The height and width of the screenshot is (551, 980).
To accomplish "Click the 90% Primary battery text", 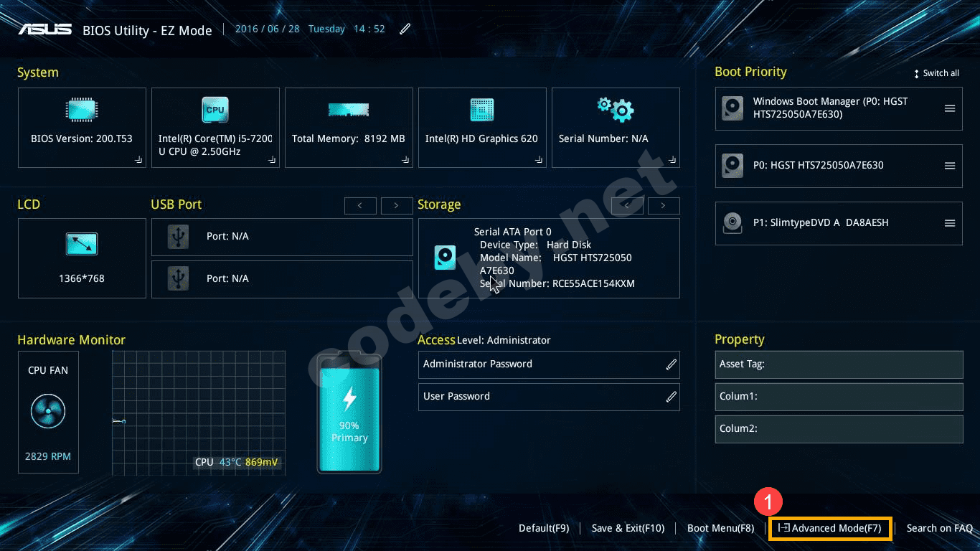I will 349,432.
